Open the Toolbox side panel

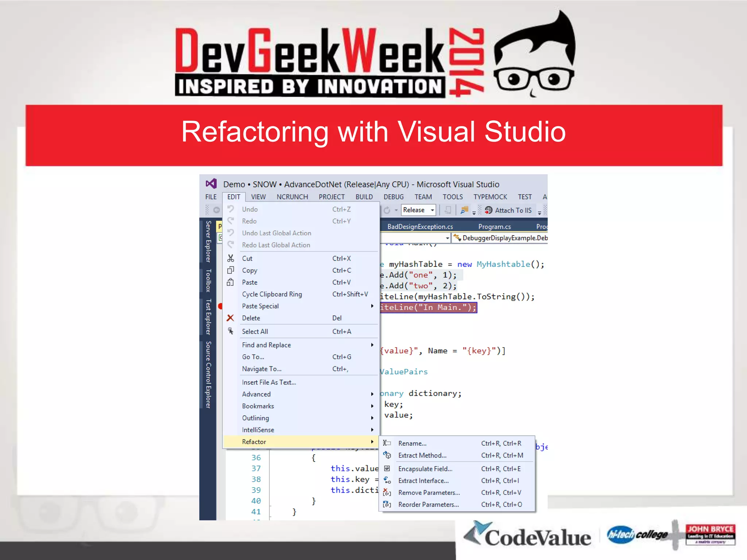coord(208,281)
